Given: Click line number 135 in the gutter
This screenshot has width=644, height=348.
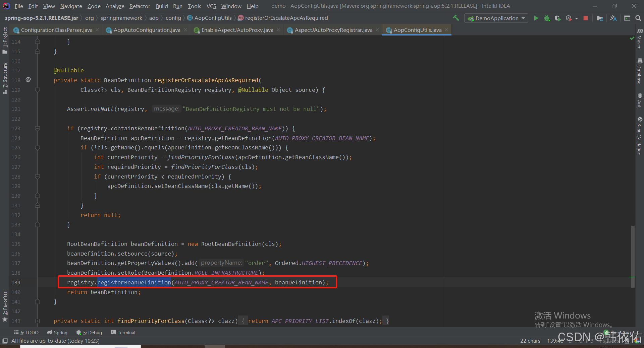Looking at the screenshot, I should [x=16, y=244].
